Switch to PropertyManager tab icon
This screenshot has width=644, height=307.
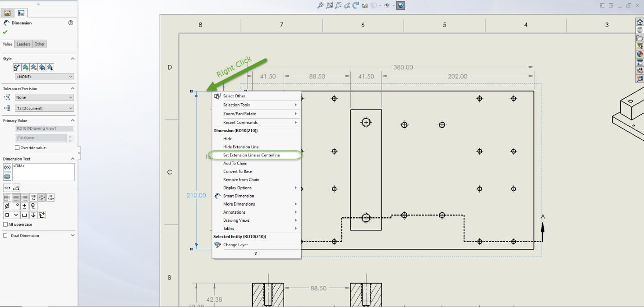click(21, 13)
